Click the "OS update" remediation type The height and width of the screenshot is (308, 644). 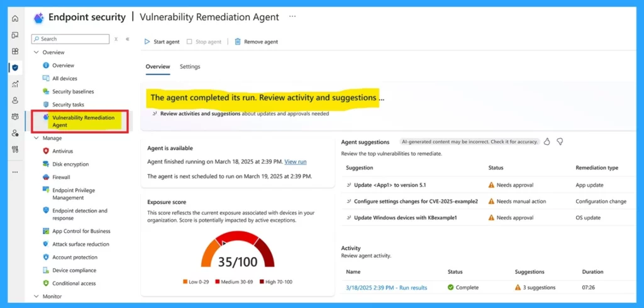[x=588, y=217]
